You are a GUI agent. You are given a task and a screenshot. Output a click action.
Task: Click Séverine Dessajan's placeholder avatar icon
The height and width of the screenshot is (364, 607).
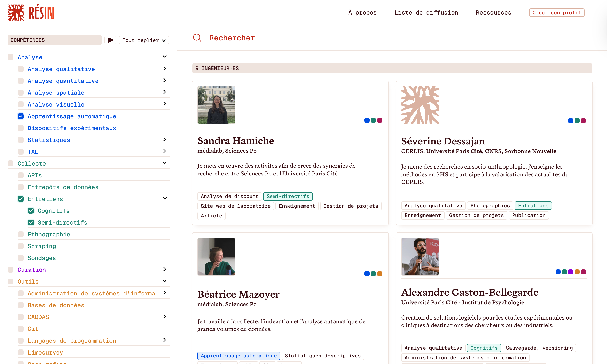[420, 105]
